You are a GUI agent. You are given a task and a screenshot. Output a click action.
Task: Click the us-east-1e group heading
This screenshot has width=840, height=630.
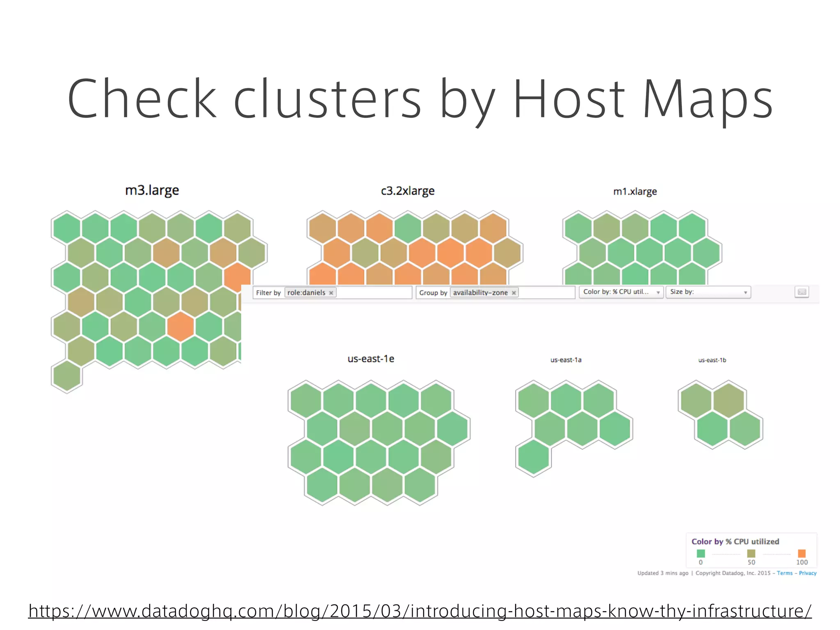point(371,359)
